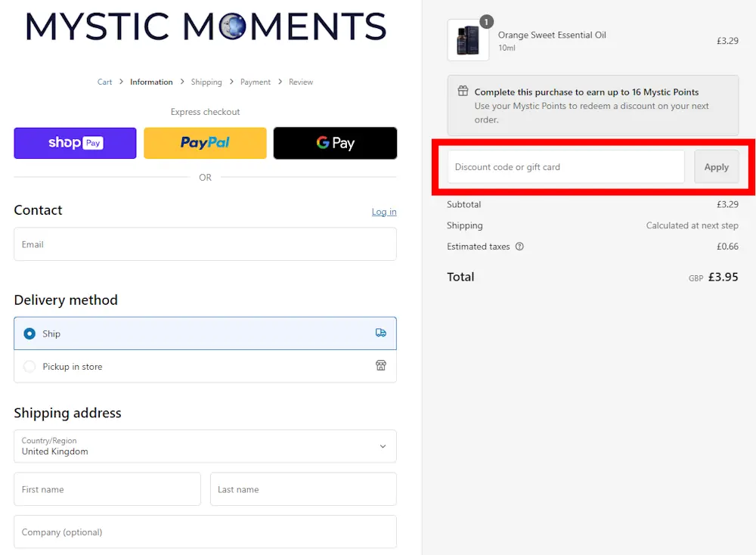Click the gift icon in Mystic Points banner
The image size is (756, 555).
463,91
